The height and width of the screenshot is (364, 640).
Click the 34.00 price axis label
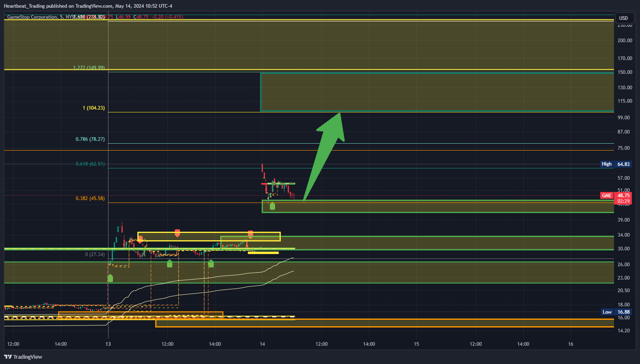624,235
